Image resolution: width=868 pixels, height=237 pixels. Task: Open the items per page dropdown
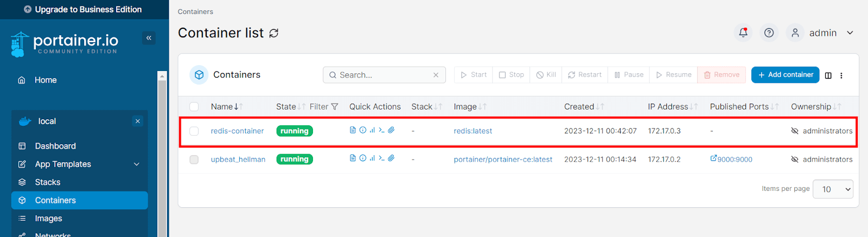pos(833,189)
